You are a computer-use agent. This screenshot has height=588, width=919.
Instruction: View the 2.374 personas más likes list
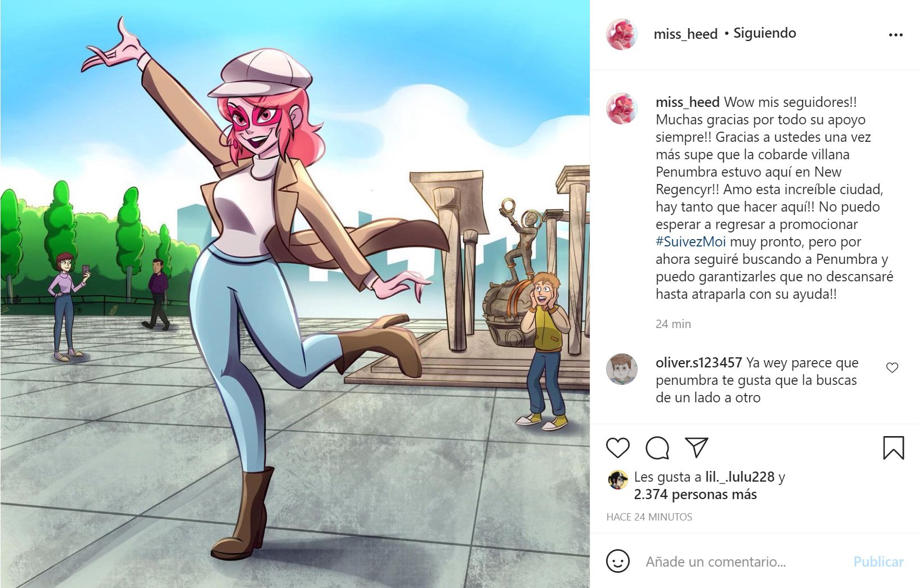point(695,495)
